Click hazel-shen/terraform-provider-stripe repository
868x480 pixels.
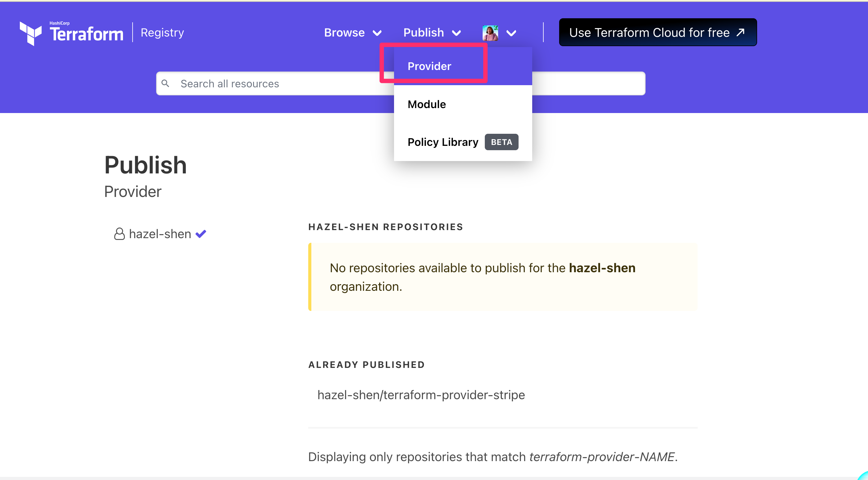[421, 395]
